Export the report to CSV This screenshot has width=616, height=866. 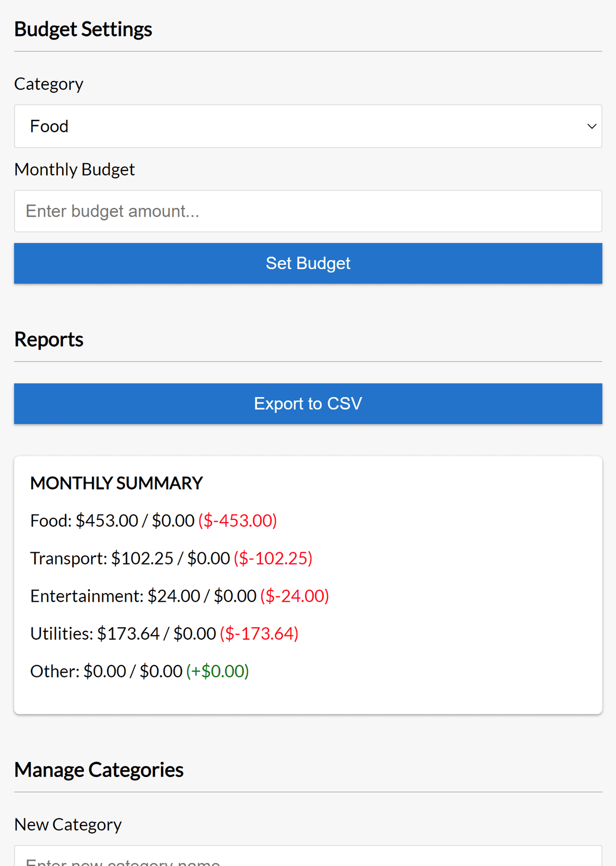click(308, 403)
